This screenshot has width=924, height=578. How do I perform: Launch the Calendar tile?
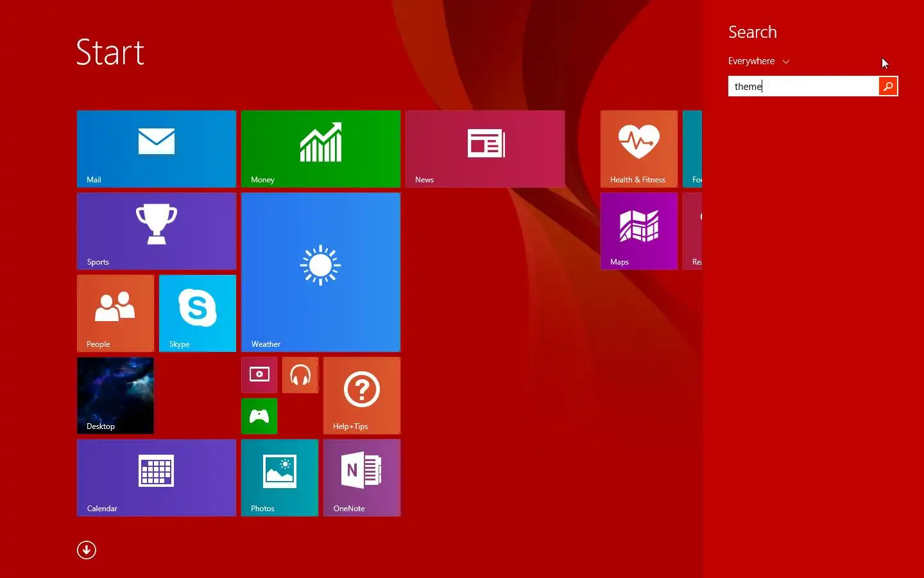coord(157,478)
